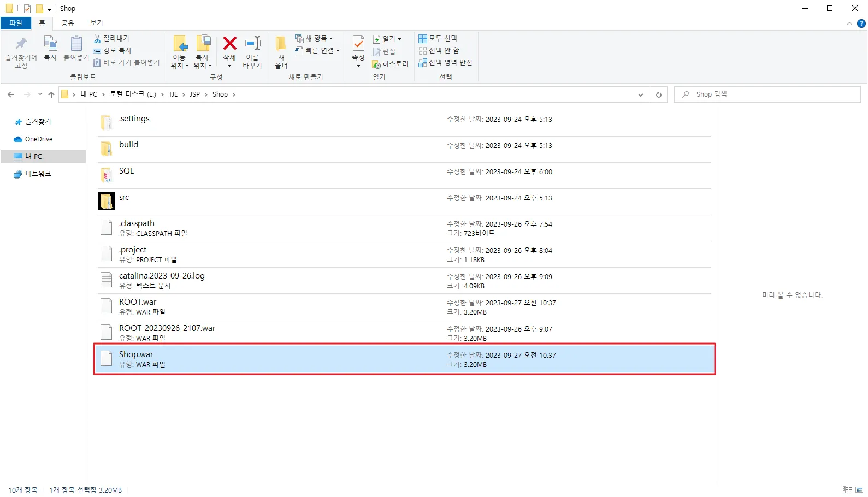This screenshot has height=497, width=868.
Task: Open 이동 위치 (Move to) menu
Action: (180, 52)
